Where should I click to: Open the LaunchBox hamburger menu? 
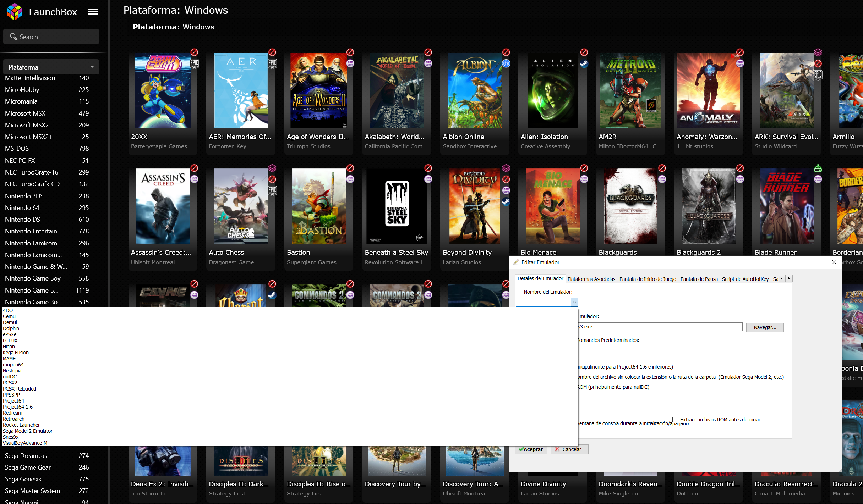point(93,12)
